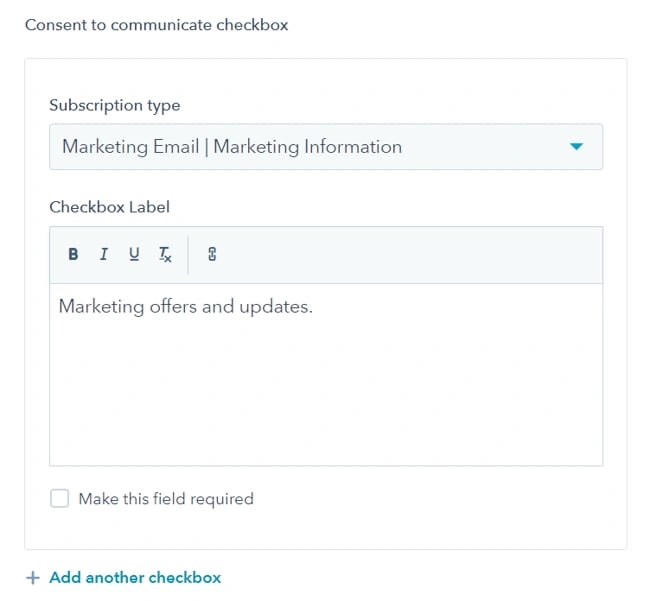The height and width of the screenshot is (601, 650).
Task: Underline the checkbox label text
Action: click(x=134, y=255)
